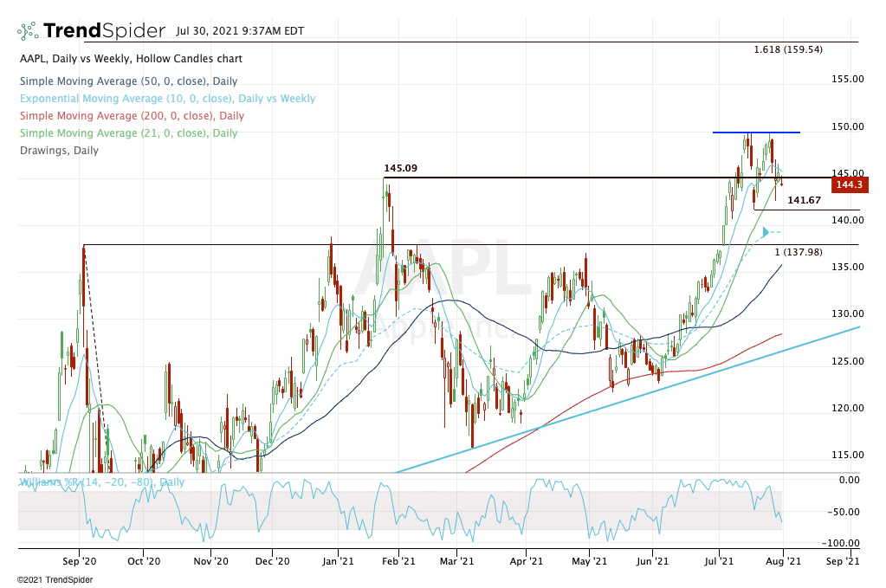Click the 145.09 resistance level label
Viewport: 886px width, 588px height.
tap(401, 168)
